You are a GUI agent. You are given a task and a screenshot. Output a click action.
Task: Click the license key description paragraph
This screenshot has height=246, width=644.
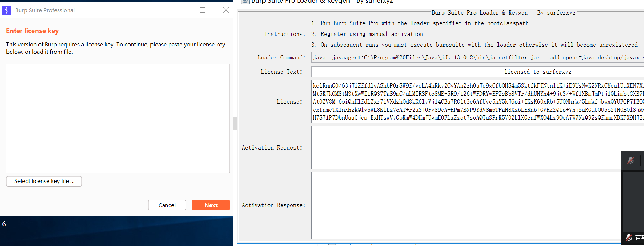(x=116, y=48)
